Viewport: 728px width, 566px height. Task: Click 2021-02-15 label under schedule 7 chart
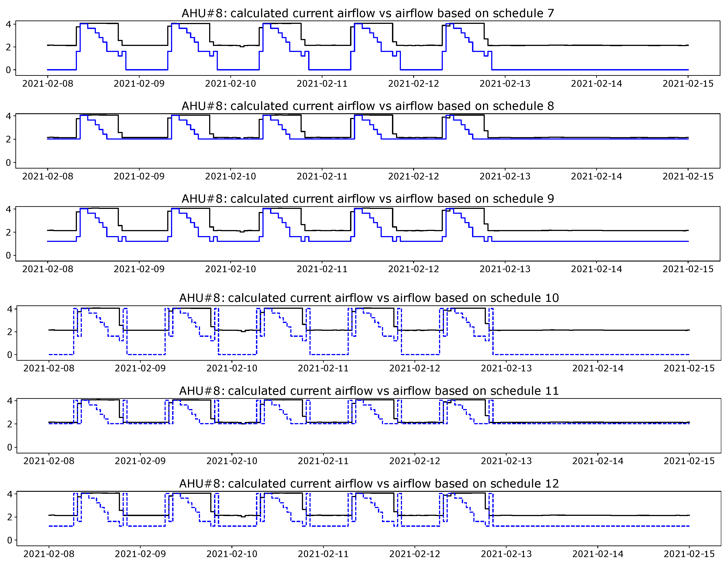coord(688,84)
